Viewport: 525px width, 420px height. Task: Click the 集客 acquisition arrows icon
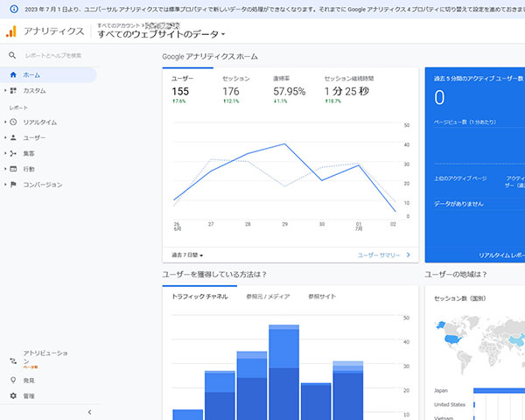pyautogui.click(x=13, y=153)
